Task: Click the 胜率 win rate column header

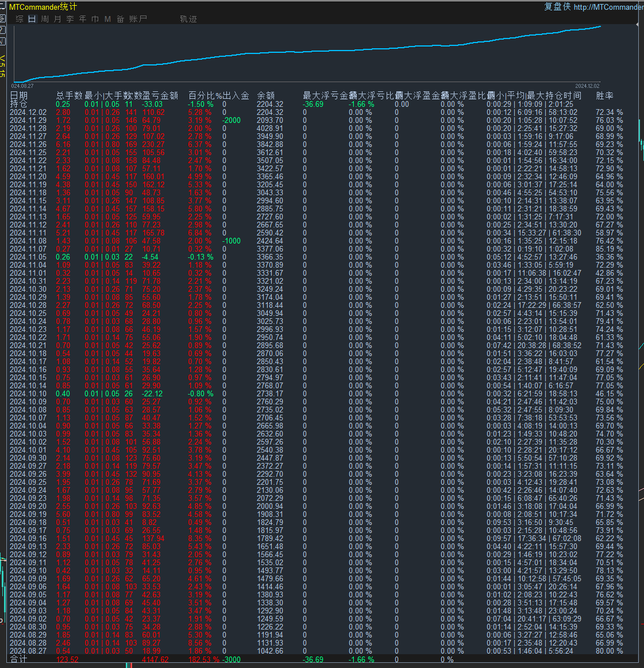Action: pos(604,95)
